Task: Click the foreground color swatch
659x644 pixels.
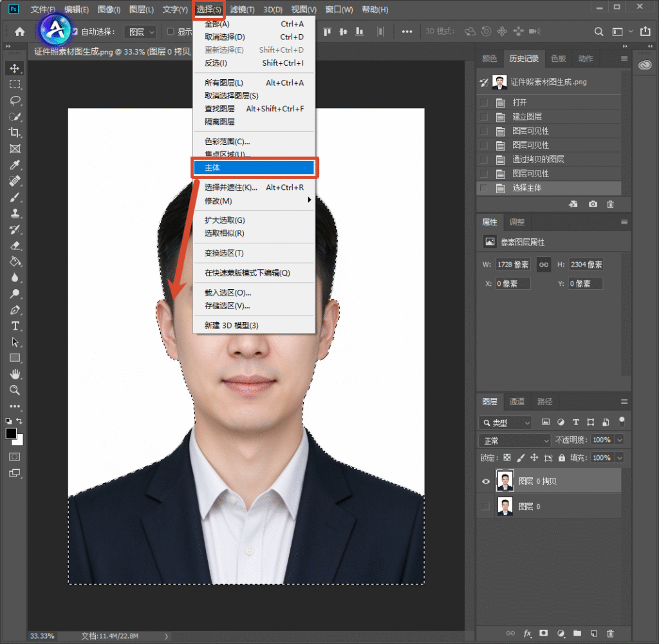Action: tap(12, 433)
